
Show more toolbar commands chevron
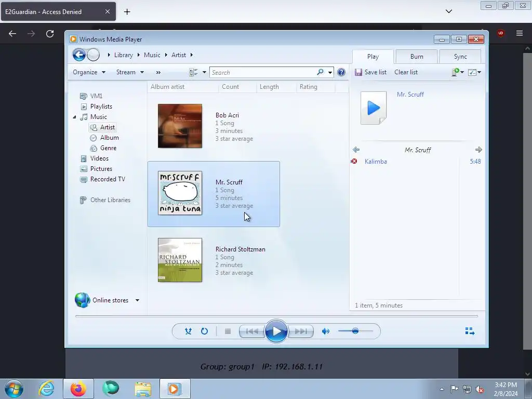pyautogui.click(x=158, y=72)
